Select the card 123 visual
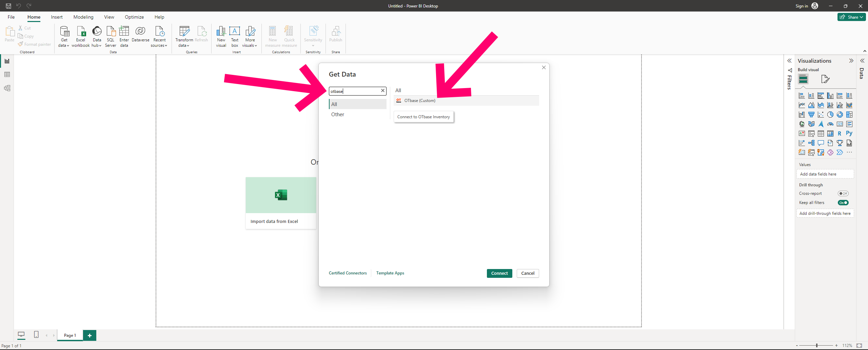Screen dimensions: 868x350 [840, 124]
